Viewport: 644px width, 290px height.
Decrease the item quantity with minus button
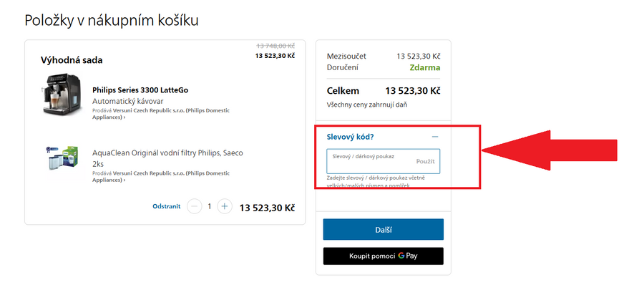194,206
